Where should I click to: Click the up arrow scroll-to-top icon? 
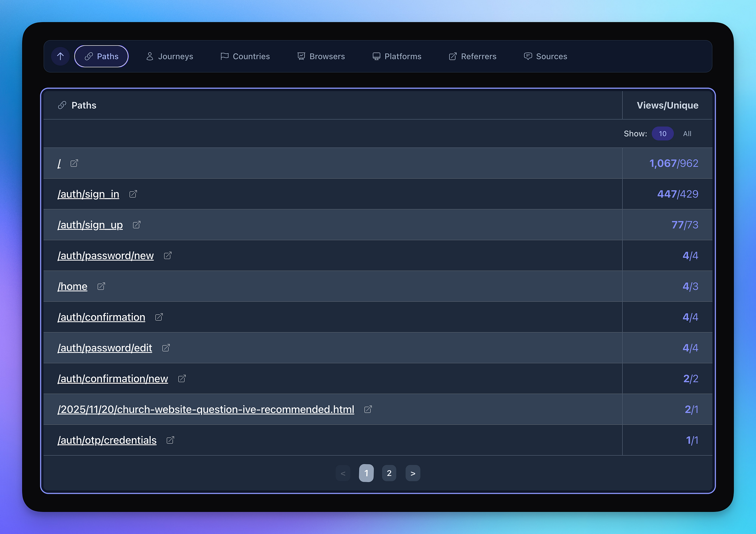tap(60, 56)
